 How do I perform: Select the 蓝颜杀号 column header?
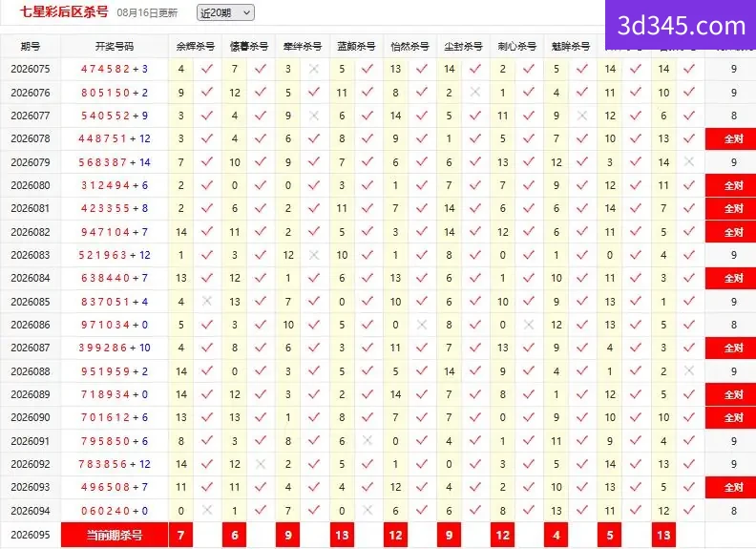click(356, 47)
